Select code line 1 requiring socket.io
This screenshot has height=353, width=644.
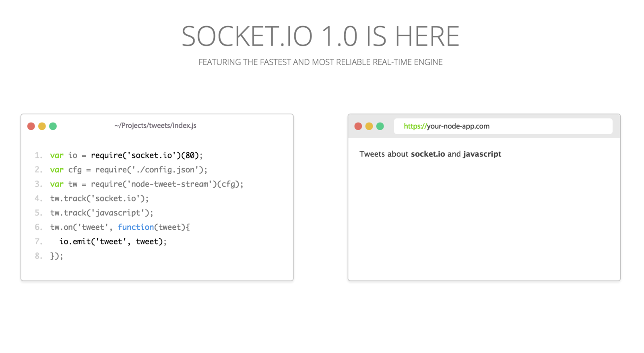[126, 155]
